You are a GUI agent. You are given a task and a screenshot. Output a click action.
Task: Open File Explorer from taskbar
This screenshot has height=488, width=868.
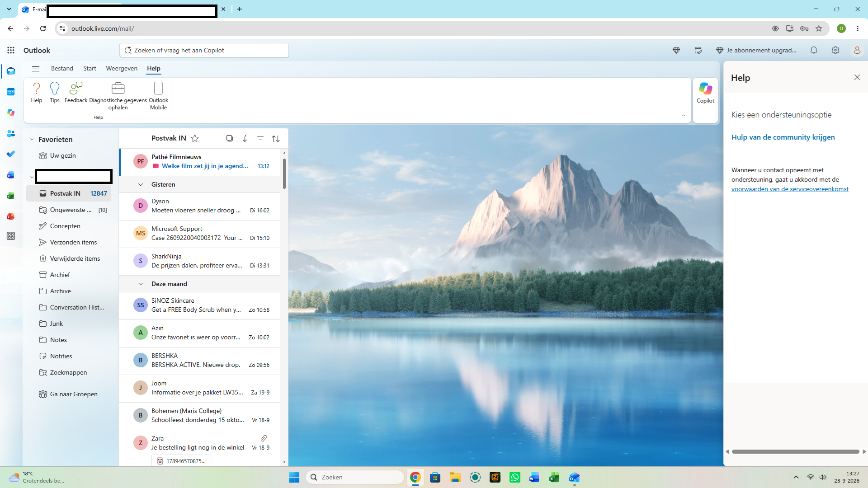tap(455, 477)
